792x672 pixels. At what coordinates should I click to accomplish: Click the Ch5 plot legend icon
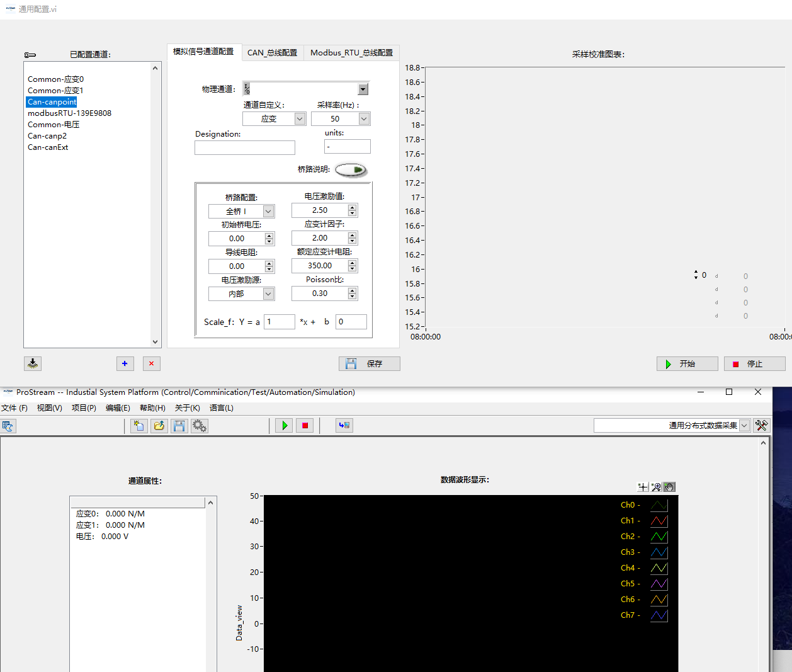coord(659,584)
